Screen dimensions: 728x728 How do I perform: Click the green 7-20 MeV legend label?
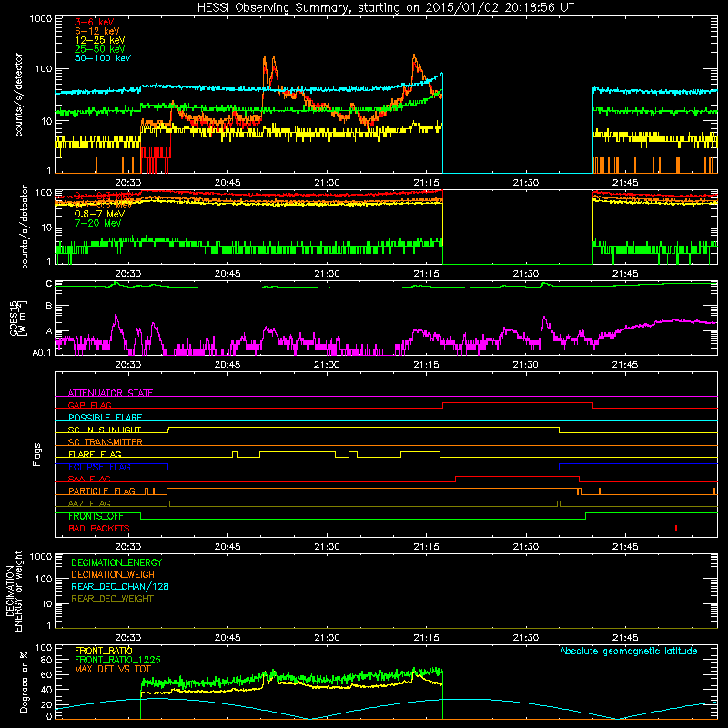[98, 223]
